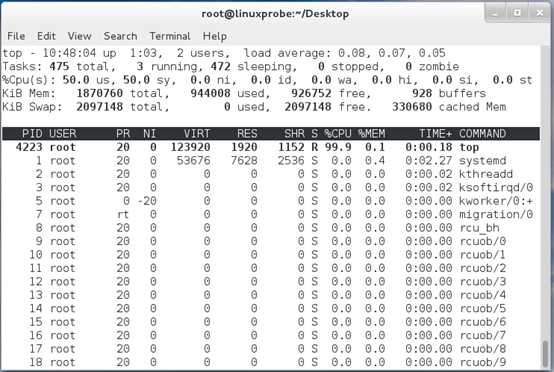The width and height of the screenshot is (554, 372).
Task: Minimize the terminal window
Action: [495, 13]
